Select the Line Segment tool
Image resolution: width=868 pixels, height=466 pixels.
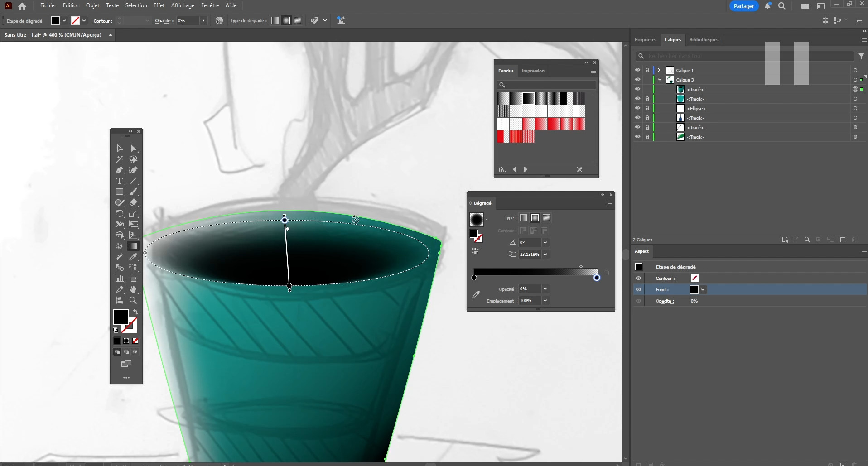[x=133, y=181]
